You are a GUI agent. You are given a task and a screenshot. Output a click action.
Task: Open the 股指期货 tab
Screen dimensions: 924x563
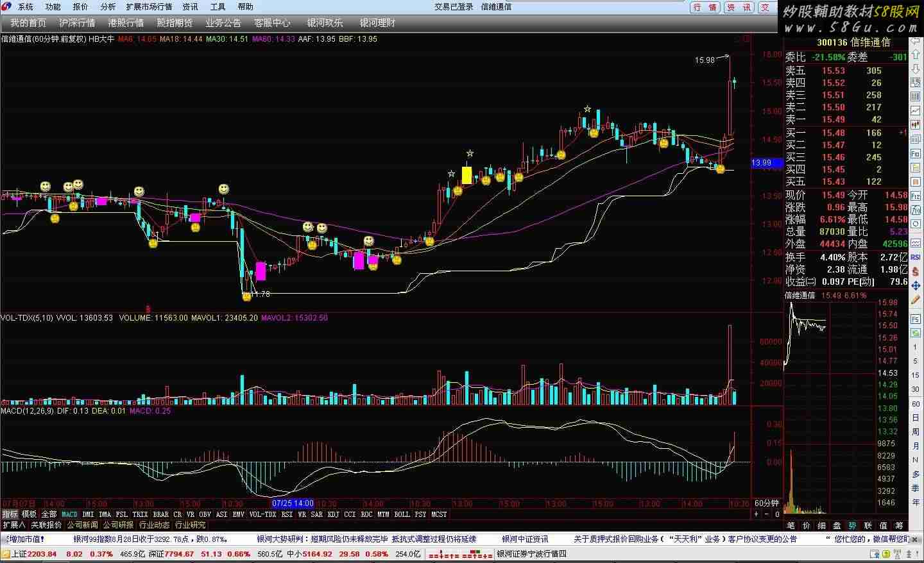tap(175, 23)
